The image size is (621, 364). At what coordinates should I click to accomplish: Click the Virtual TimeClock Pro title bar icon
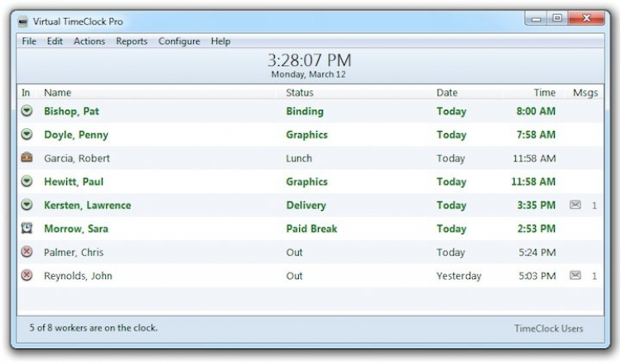(23, 22)
